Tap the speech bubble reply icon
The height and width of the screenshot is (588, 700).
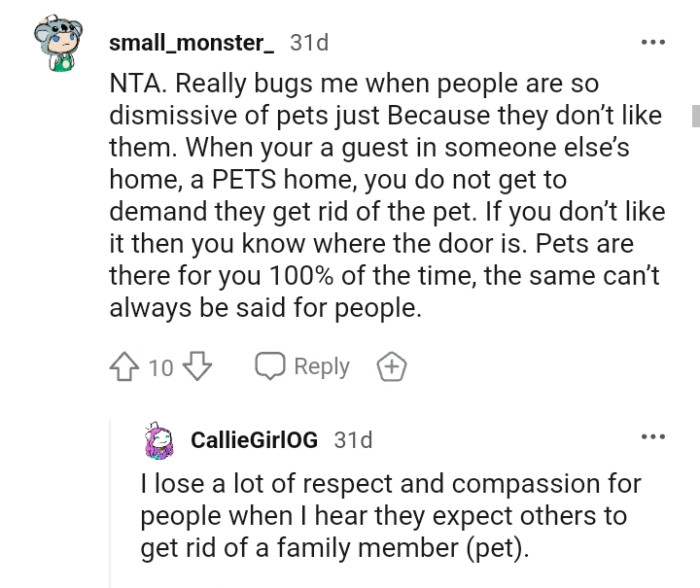(x=271, y=367)
